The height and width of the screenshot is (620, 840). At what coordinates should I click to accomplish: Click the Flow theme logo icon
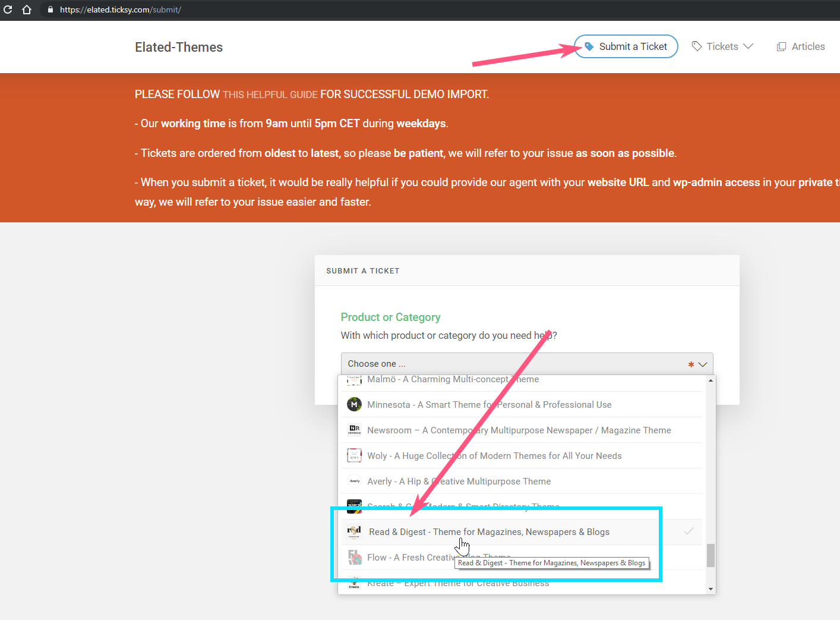[354, 557]
